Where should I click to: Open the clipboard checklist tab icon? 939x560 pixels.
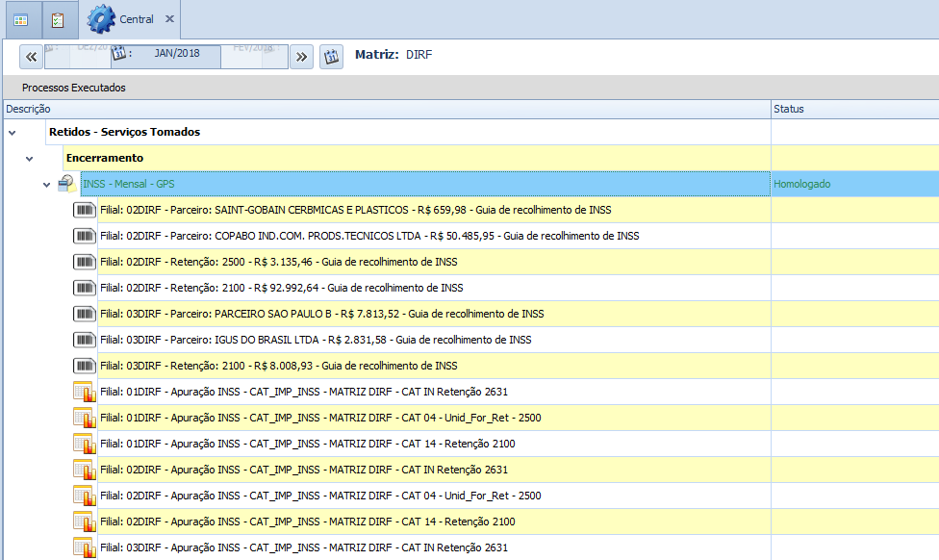click(x=58, y=19)
